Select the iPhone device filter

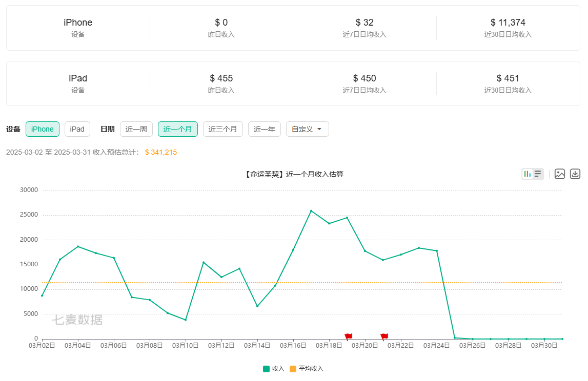click(43, 129)
